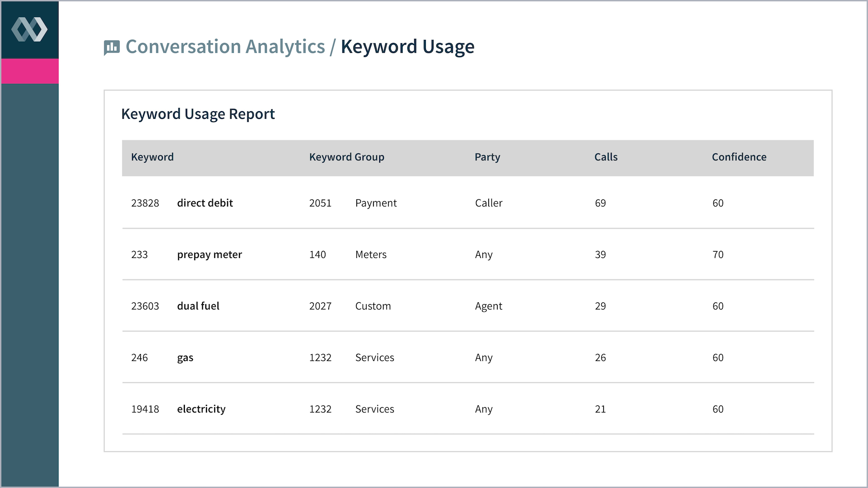868x488 pixels.
Task: Open the prepay meter keyword
Action: pos(209,254)
